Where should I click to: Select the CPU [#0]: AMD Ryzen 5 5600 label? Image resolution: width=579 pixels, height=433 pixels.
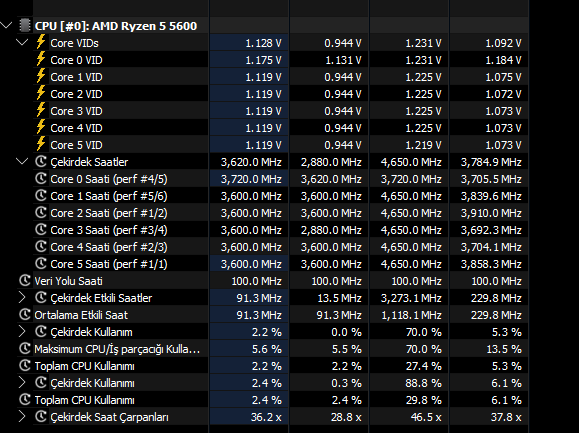[116, 26]
